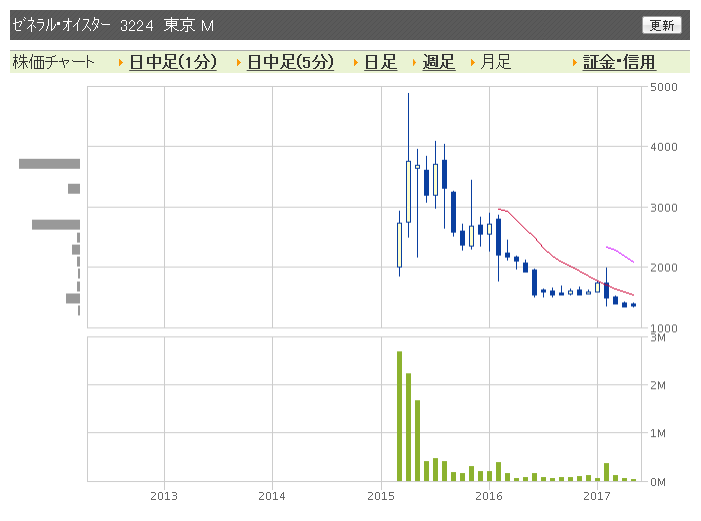Click the orange arrow before 証金・信用
Screen dimensions: 701x521
(575, 63)
